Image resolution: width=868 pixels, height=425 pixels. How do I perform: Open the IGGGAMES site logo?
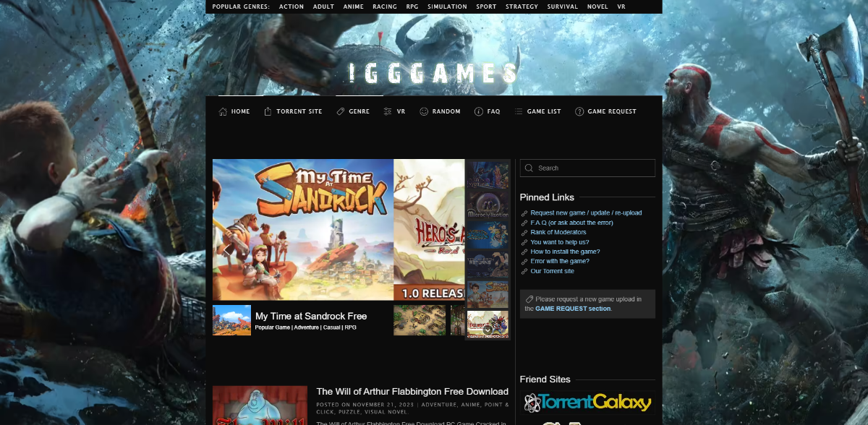click(433, 73)
